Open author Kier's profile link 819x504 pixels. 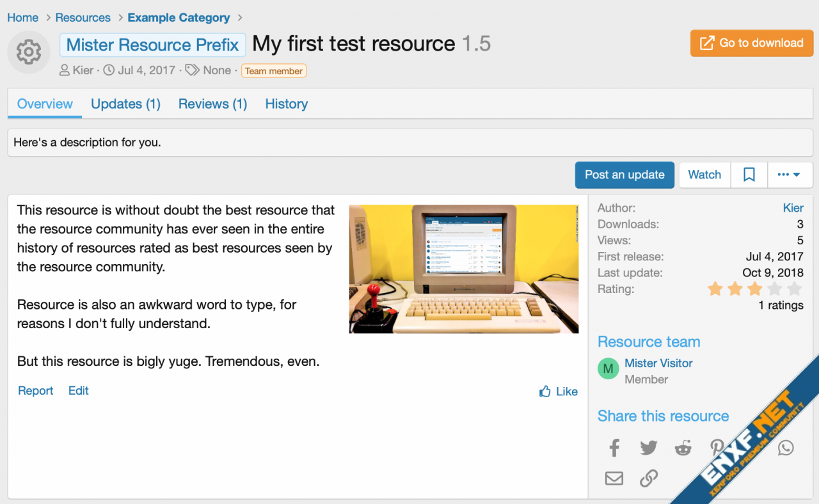[x=81, y=70]
